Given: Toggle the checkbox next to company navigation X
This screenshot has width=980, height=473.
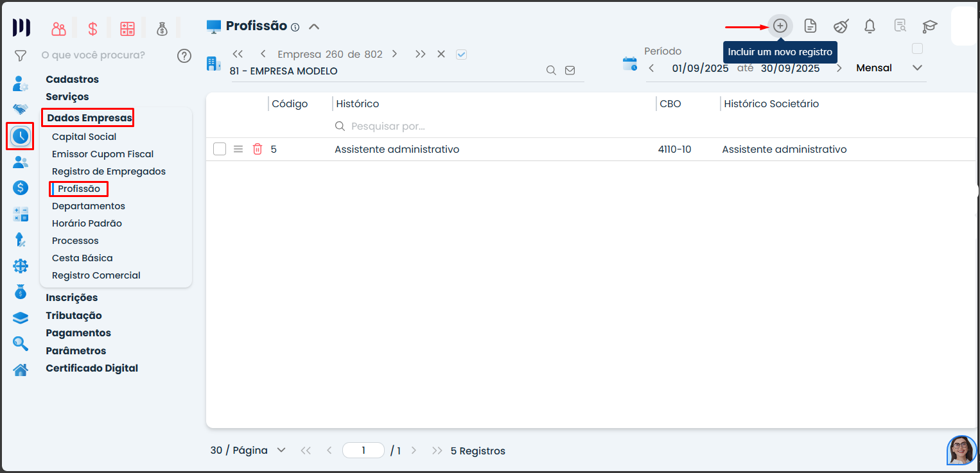Looking at the screenshot, I should coord(461,55).
